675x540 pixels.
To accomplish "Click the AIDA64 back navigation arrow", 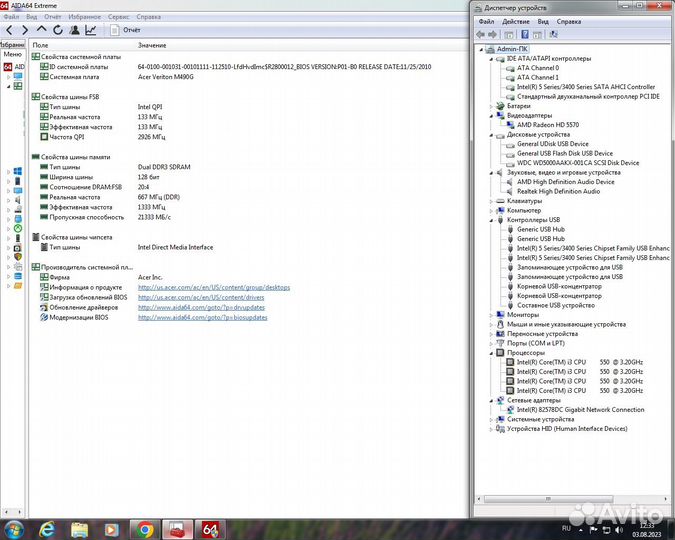I will pyautogui.click(x=10, y=30).
